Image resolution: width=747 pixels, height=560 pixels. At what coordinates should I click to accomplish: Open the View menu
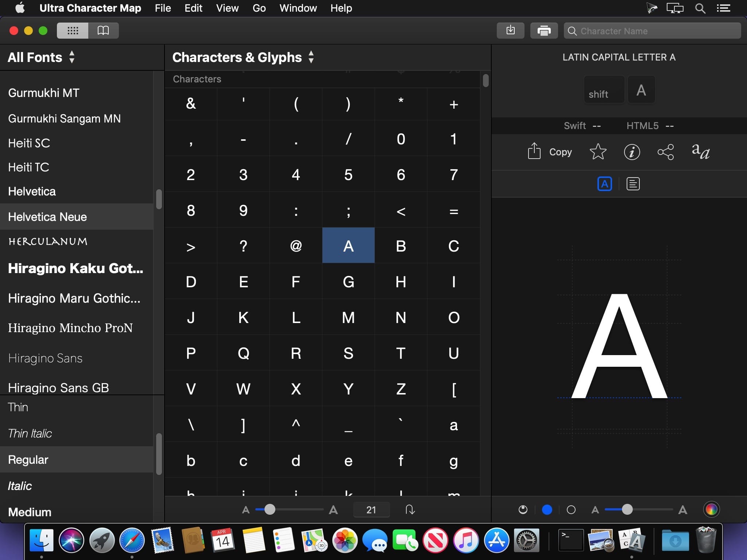pyautogui.click(x=227, y=8)
